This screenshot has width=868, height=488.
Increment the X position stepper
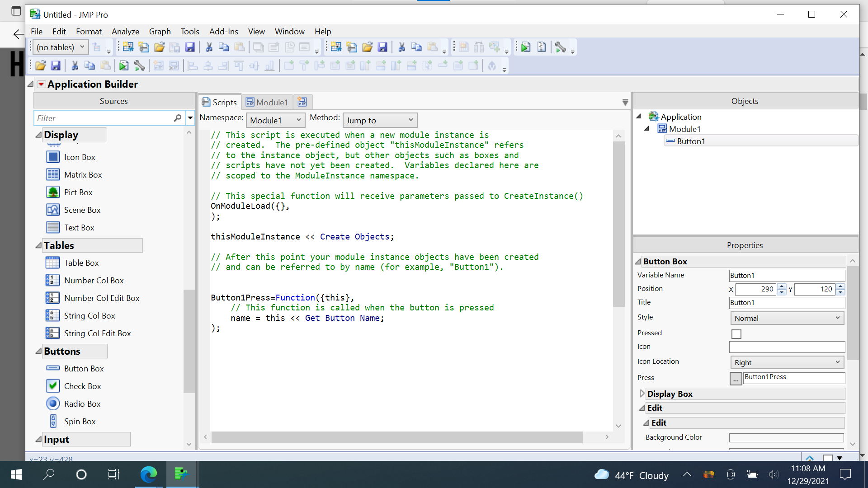point(782,286)
